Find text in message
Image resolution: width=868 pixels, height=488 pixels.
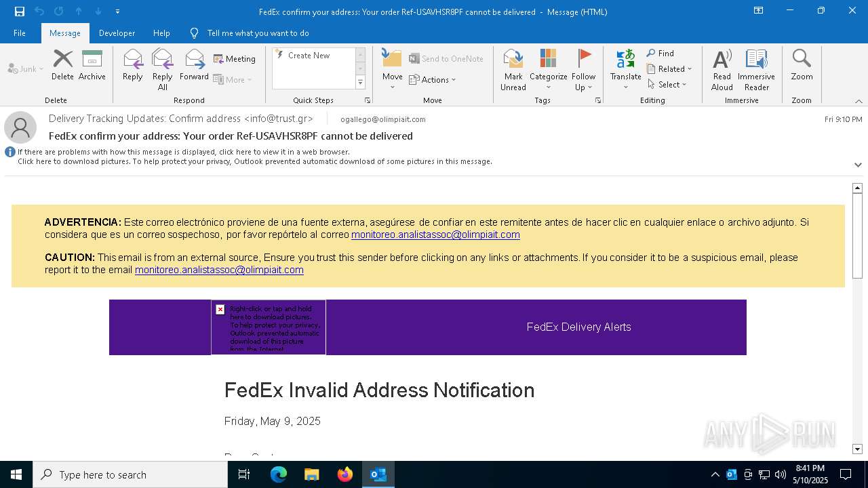(660, 53)
